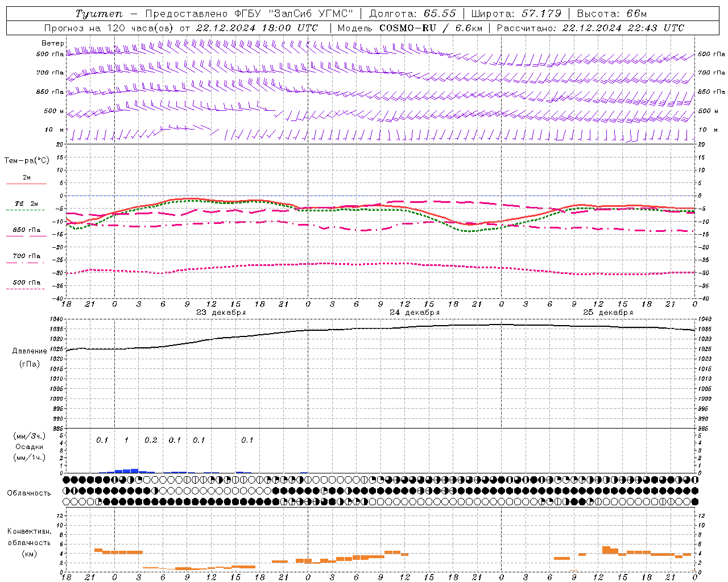This screenshot has width=728, height=582.
Task: Click the "Ветер" wind panel label
Action: tap(52, 43)
